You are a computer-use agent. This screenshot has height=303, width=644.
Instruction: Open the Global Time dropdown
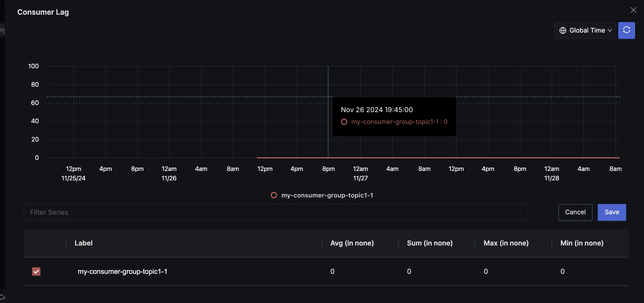585,30
